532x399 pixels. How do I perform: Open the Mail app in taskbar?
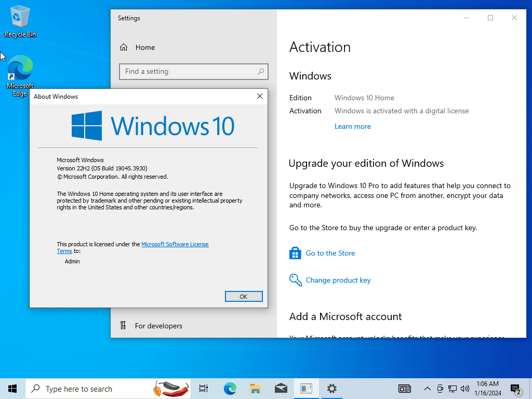tap(281, 389)
